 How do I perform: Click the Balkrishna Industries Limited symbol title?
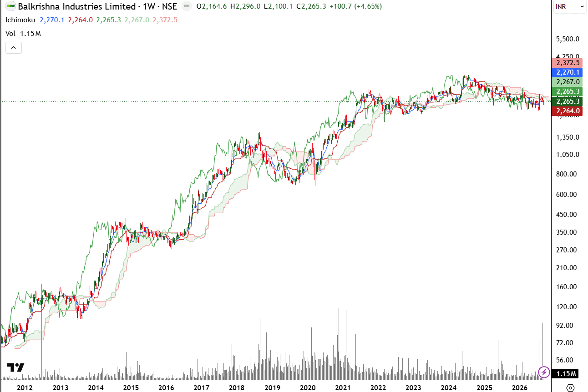[x=77, y=6]
